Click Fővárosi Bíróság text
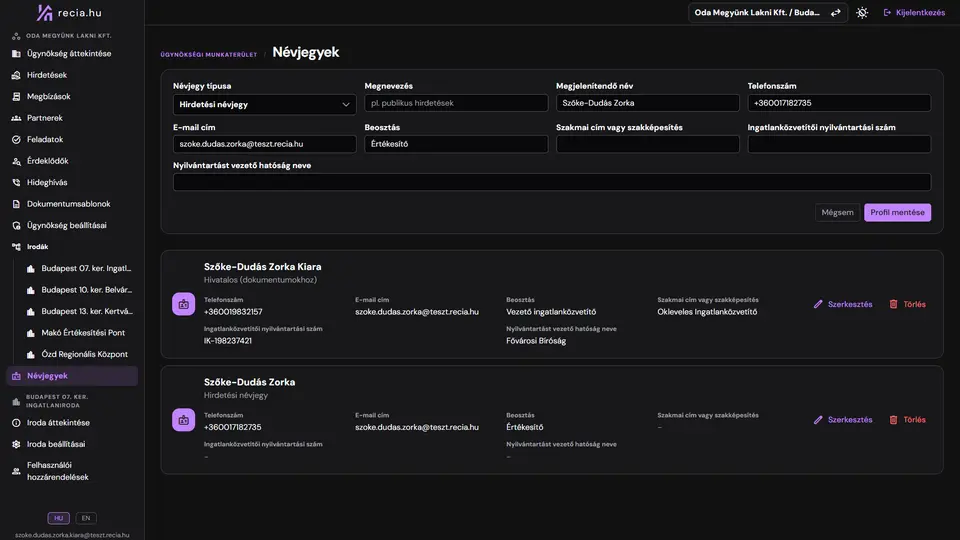This screenshot has width=960, height=540. tap(536, 341)
